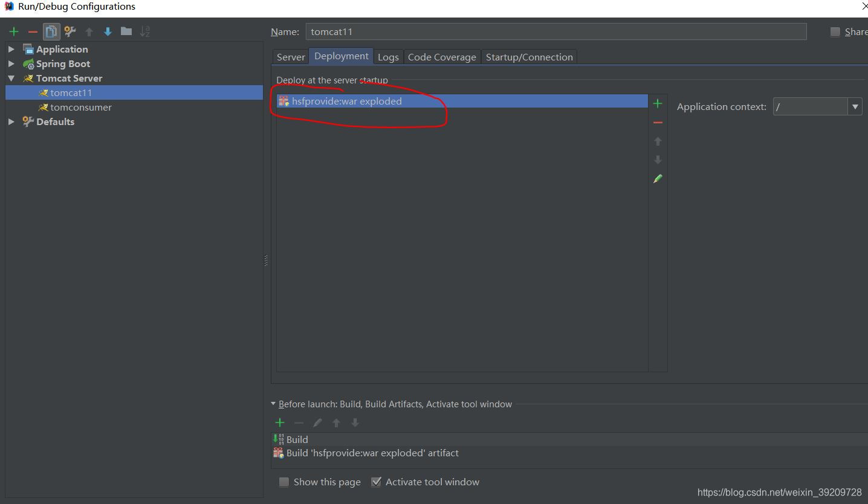Image resolution: width=868 pixels, height=504 pixels.
Task: Click the panel splitter grip handle
Action: click(x=266, y=260)
